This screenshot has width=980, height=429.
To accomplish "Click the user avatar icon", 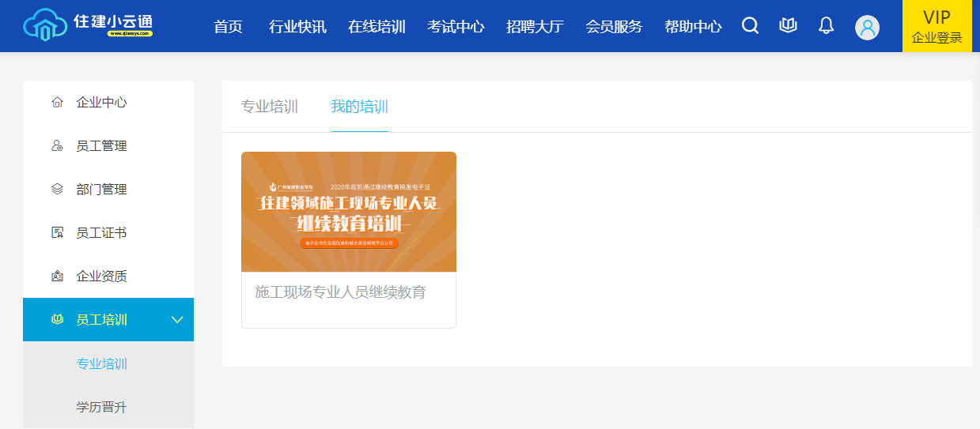I will (867, 28).
